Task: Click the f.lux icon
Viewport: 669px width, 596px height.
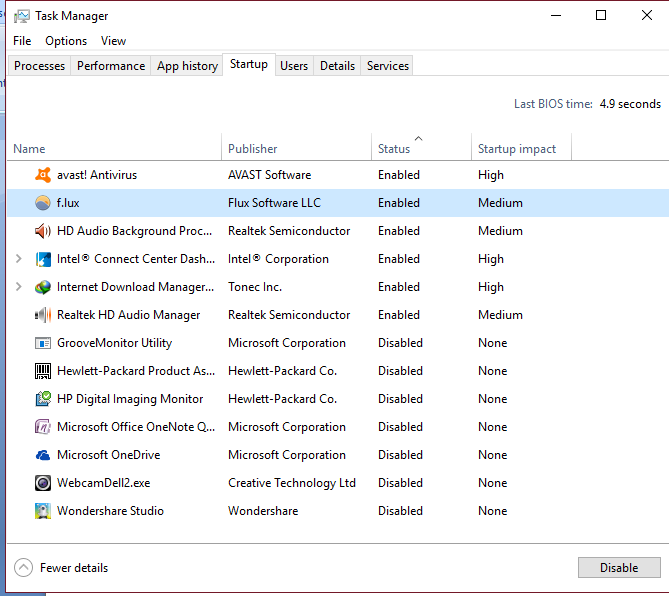Action: click(43, 203)
